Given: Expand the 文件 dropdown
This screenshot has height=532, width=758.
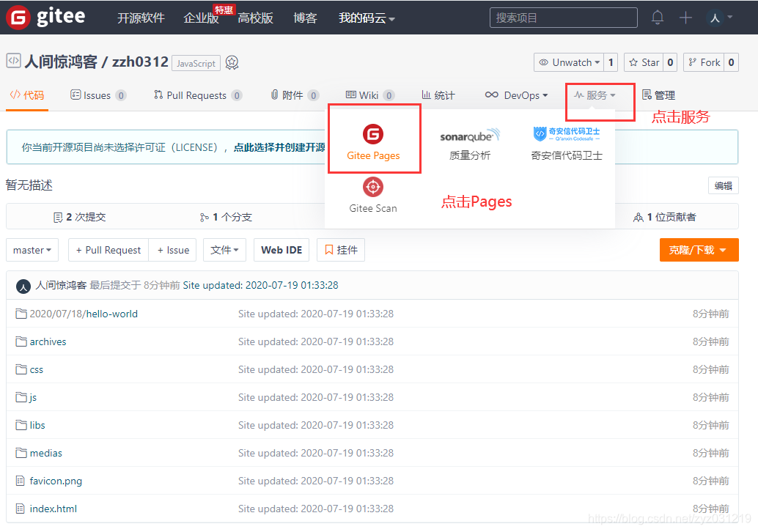Looking at the screenshot, I should tap(224, 250).
